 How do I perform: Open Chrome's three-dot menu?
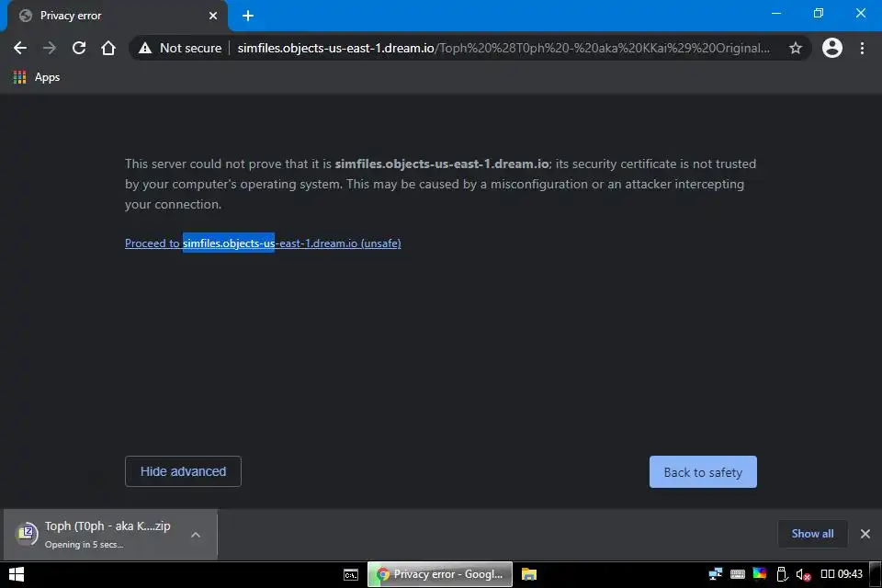[x=862, y=49]
